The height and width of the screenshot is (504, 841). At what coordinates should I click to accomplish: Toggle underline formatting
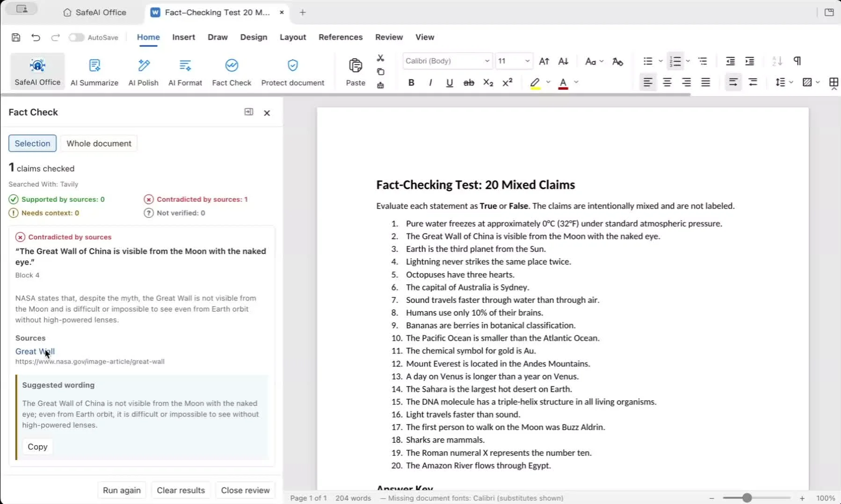(x=449, y=83)
